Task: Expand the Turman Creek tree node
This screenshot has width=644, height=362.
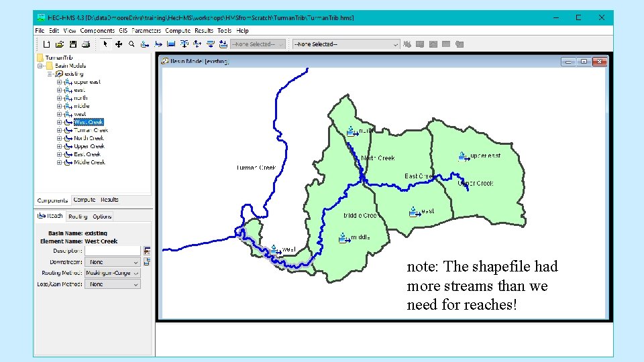Action: click(59, 130)
